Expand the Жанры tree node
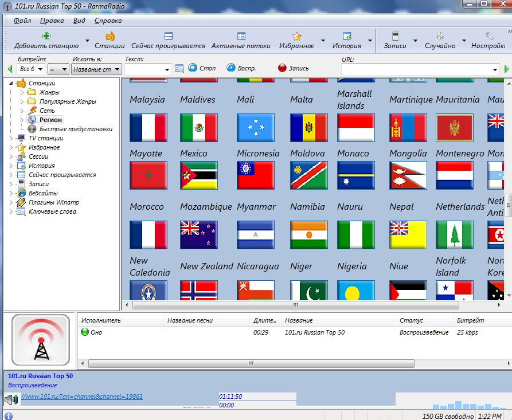 click(22, 92)
